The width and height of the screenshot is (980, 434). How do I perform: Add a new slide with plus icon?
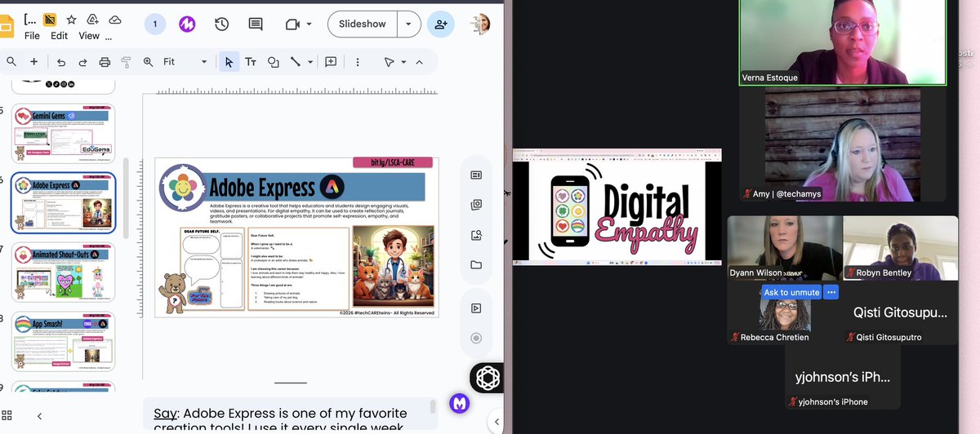pyautogui.click(x=33, y=61)
